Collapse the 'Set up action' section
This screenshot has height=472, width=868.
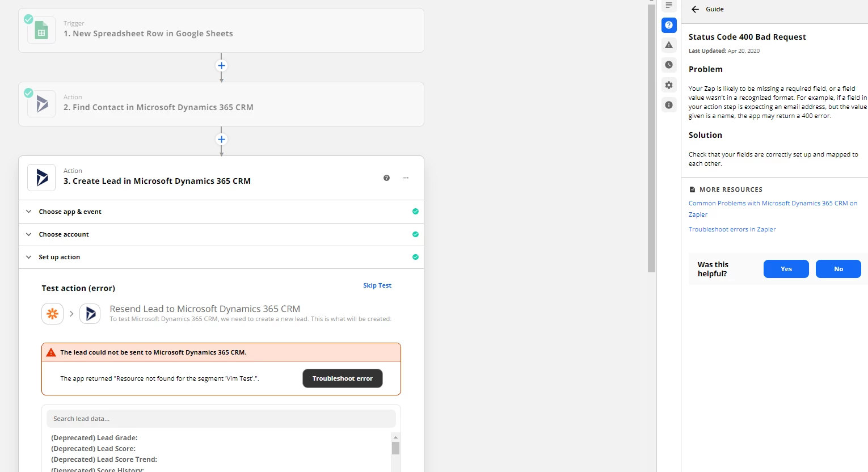28,256
